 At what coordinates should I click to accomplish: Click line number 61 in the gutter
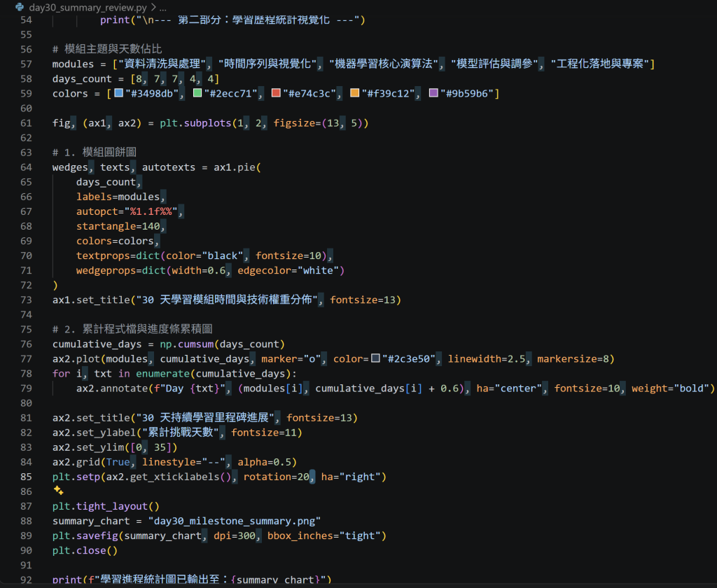point(26,123)
